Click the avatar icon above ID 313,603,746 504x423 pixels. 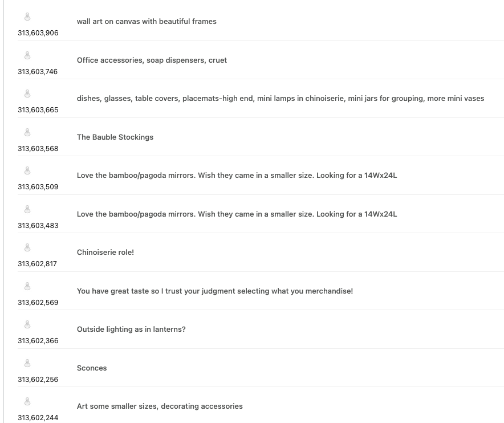point(27,56)
